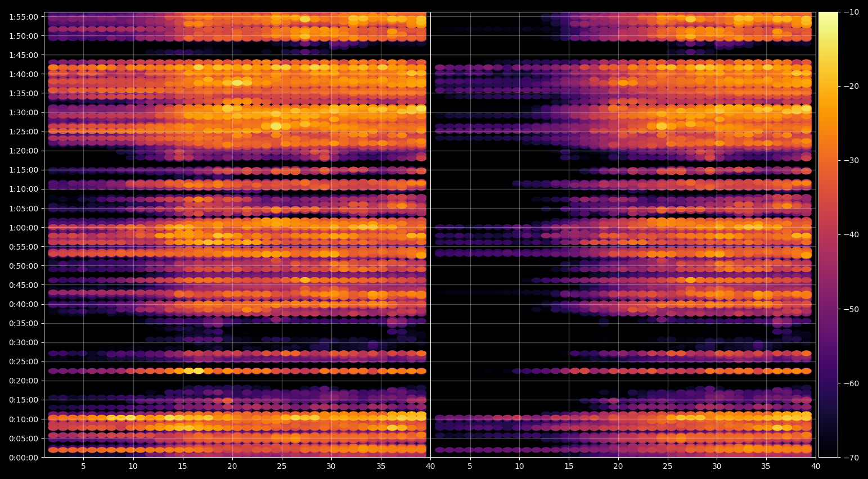This screenshot has height=479, width=868.
Task: Click the 0:20:00 time label
Action: (24, 381)
